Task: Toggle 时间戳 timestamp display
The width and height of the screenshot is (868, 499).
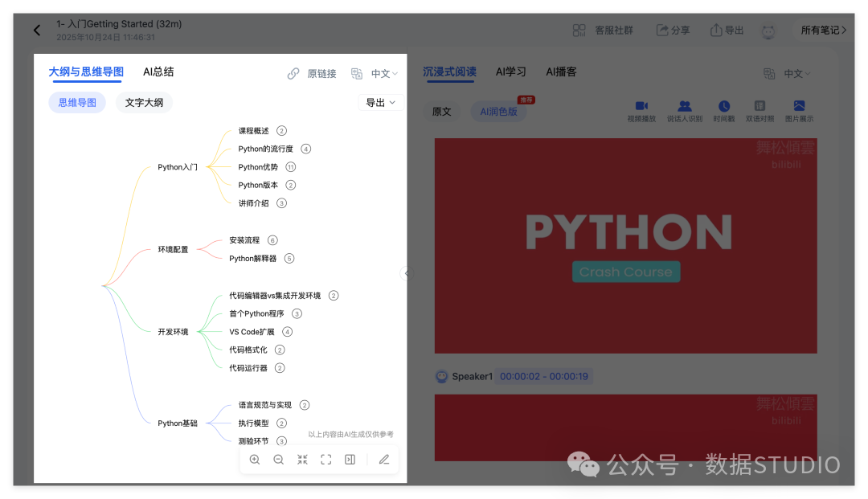Action: click(x=724, y=111)
